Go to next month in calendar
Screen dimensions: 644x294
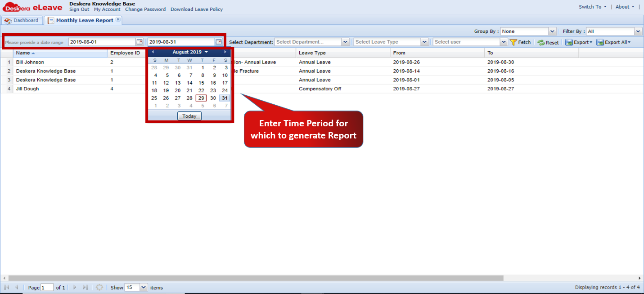click(225, 52)
